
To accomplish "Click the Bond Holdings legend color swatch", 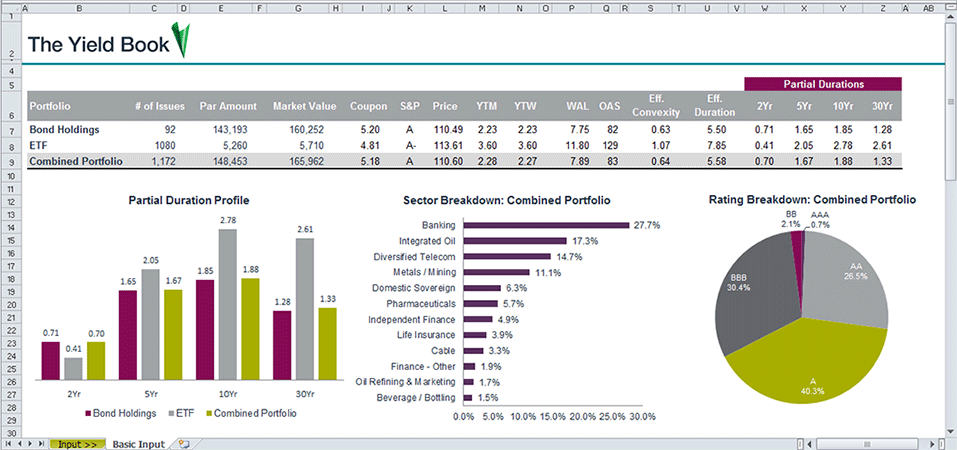I will [87, 413].
